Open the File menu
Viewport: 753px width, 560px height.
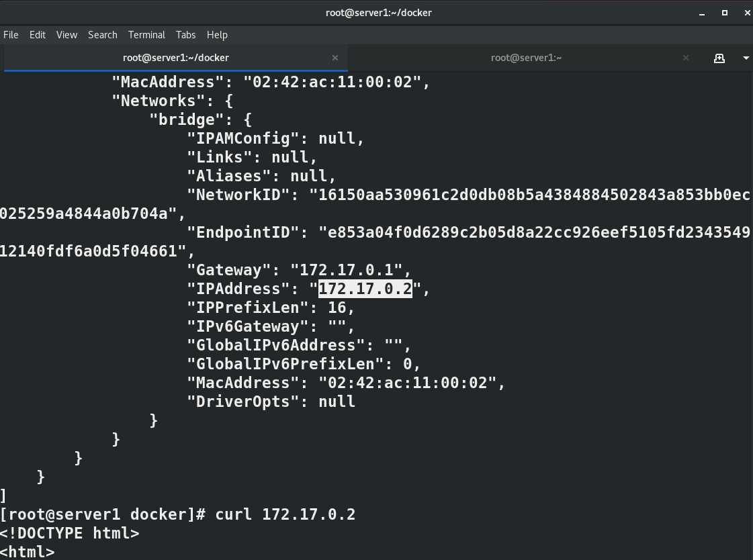[11, 34]
